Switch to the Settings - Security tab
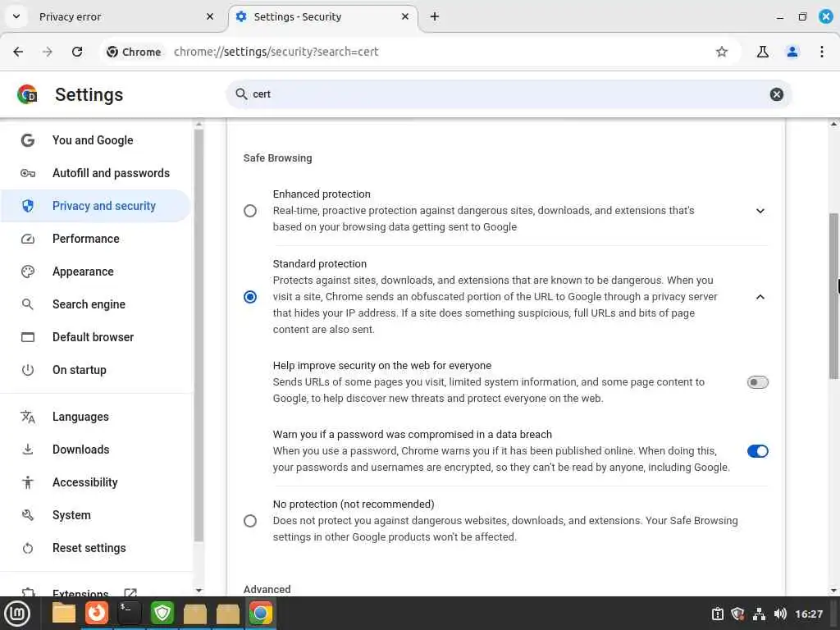The height and width of the screenshot is (630, 840). [323, 16]
